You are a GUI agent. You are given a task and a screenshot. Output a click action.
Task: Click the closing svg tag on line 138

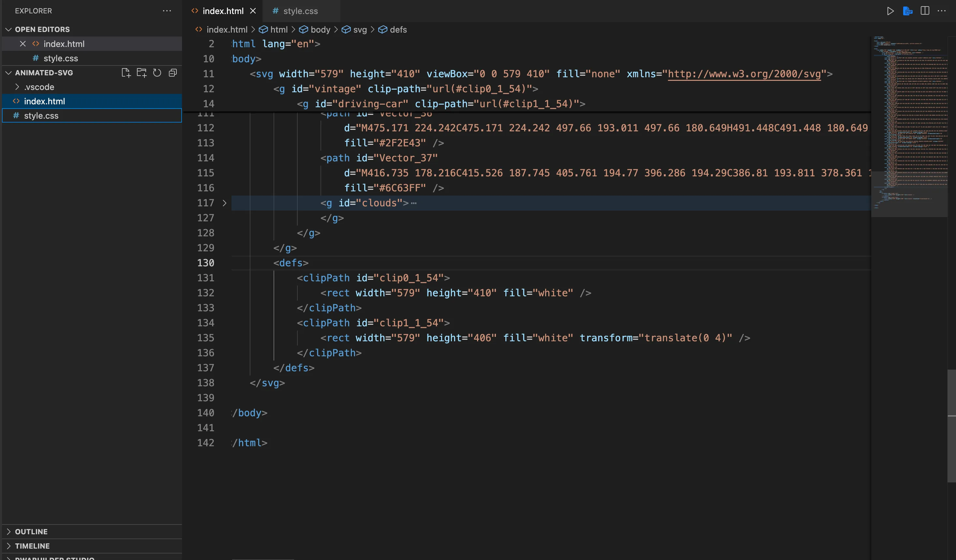coord(267,383)
